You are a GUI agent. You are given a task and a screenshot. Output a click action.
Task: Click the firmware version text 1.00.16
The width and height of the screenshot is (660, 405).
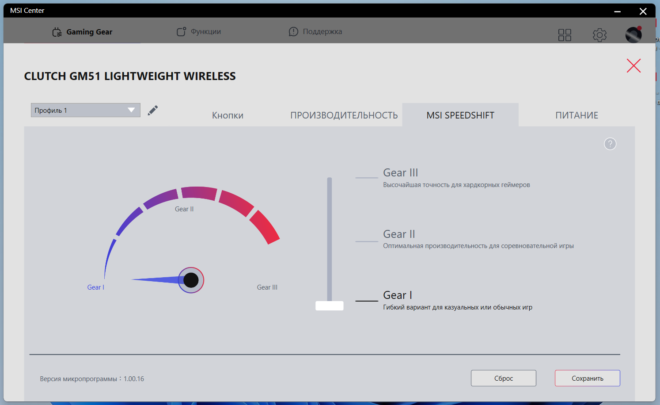(134, 378)
